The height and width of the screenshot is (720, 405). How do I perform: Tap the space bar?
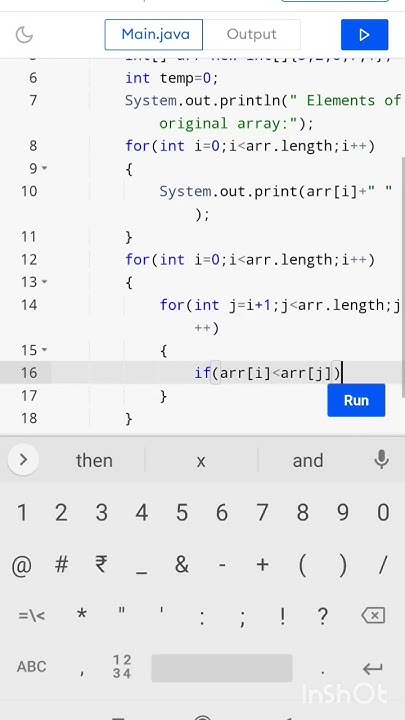[x=222, y=668]
